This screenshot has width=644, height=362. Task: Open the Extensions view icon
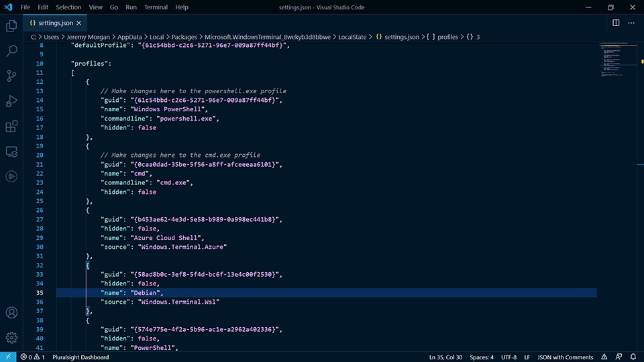11,126
